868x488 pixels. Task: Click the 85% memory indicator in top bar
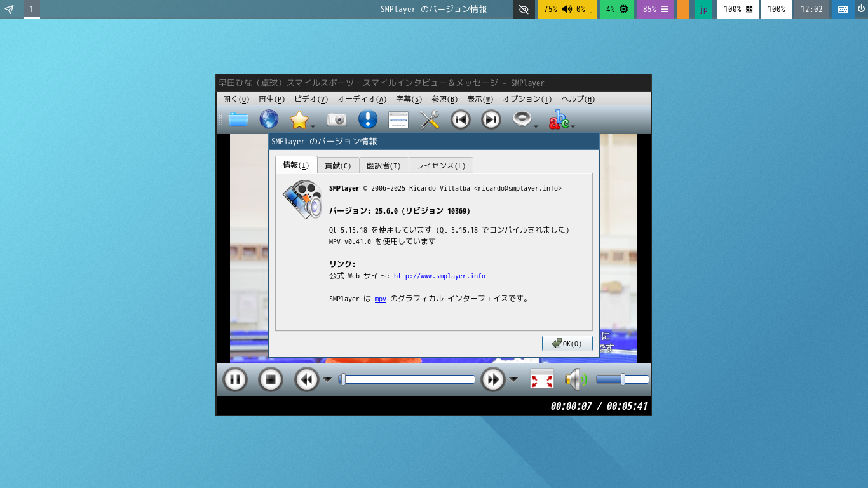655,10
